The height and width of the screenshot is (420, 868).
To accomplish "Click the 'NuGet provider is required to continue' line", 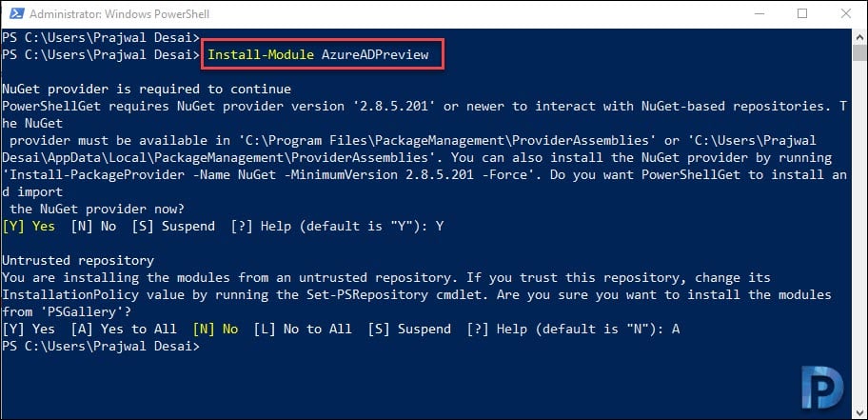I will click(147, 89).
